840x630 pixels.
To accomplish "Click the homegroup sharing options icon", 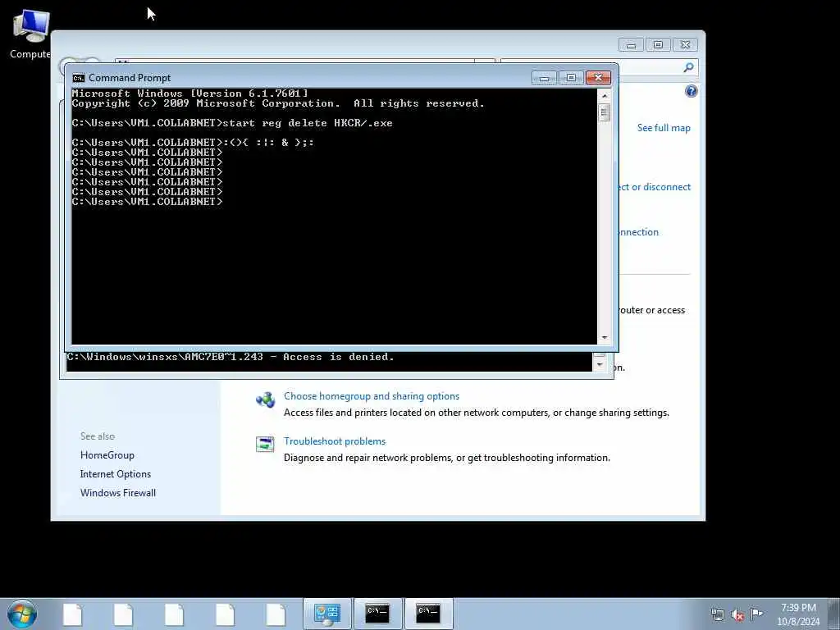I will [265, 399].
